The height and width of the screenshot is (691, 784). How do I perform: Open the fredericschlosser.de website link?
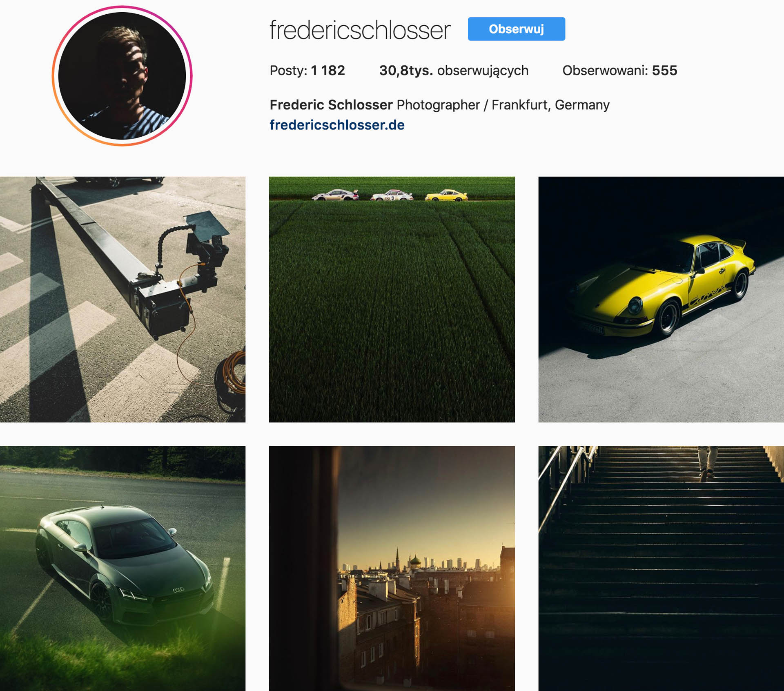[337, 125]
